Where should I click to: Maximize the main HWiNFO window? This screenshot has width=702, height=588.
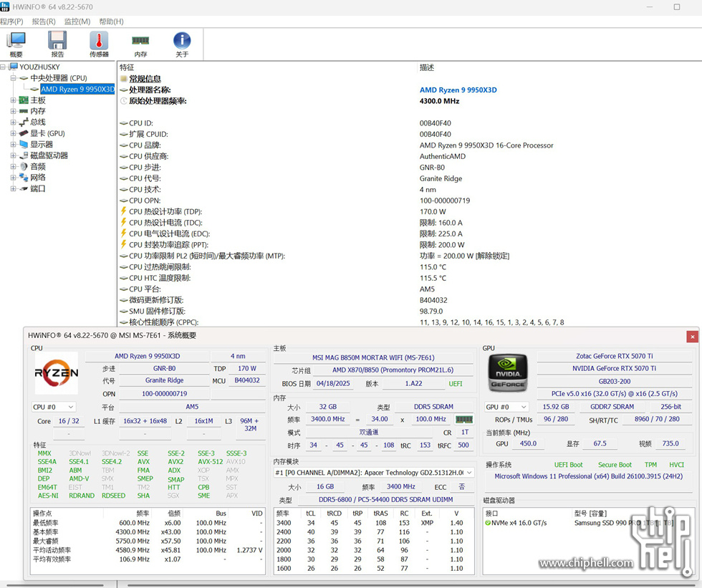676,6
